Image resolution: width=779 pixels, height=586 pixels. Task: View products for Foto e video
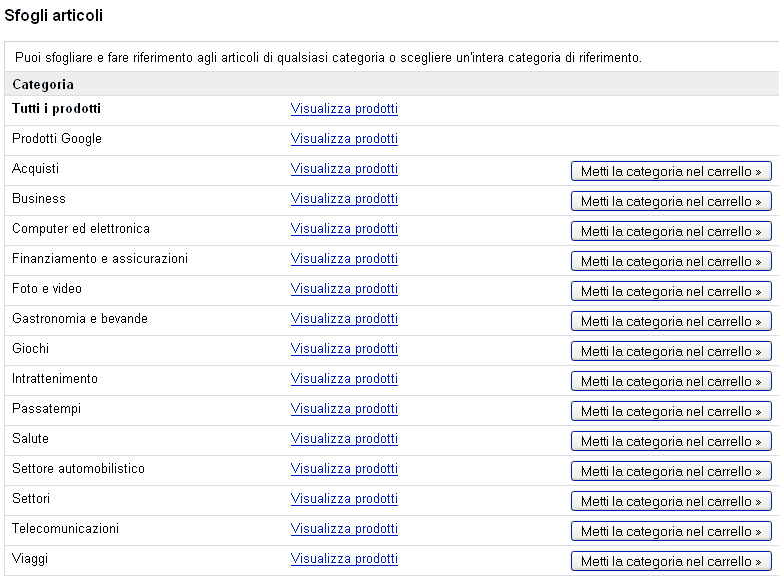coord(344,289)
